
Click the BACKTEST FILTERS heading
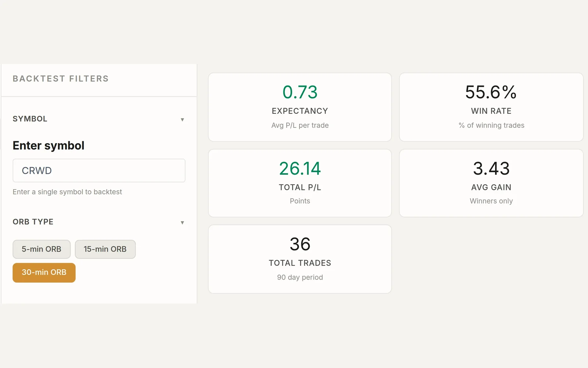pyautogui.click(x=61, y=79)
